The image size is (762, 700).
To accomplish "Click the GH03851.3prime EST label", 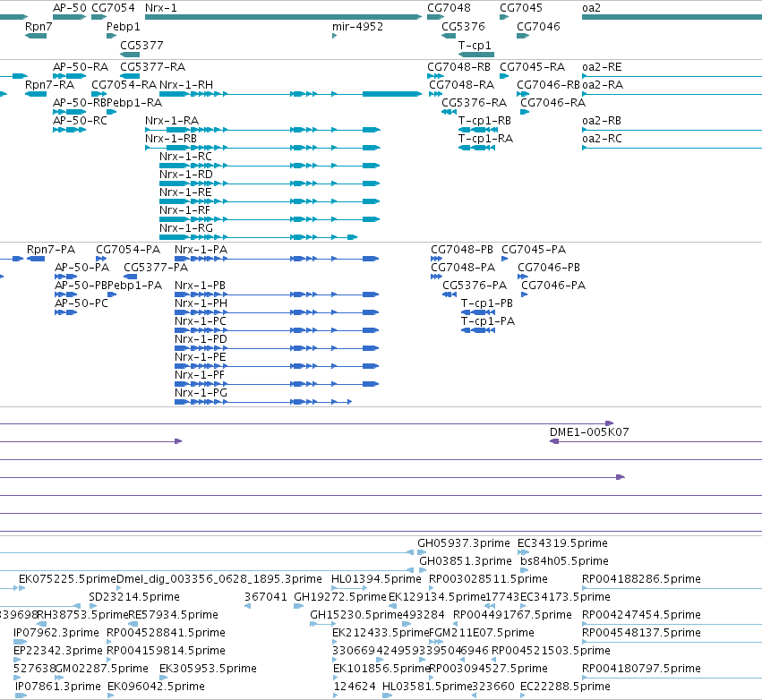I will coord(466,561).
